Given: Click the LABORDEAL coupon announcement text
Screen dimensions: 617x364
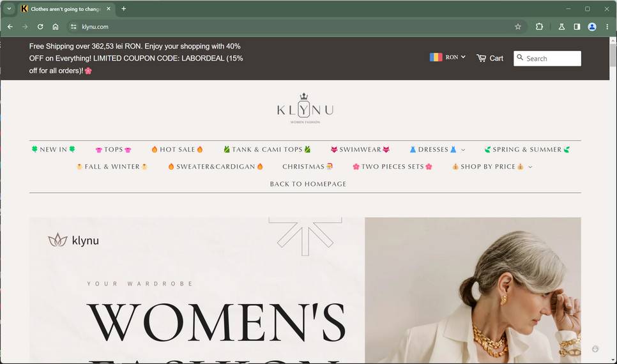Looking at the screenshot, I should click(136, 58).
